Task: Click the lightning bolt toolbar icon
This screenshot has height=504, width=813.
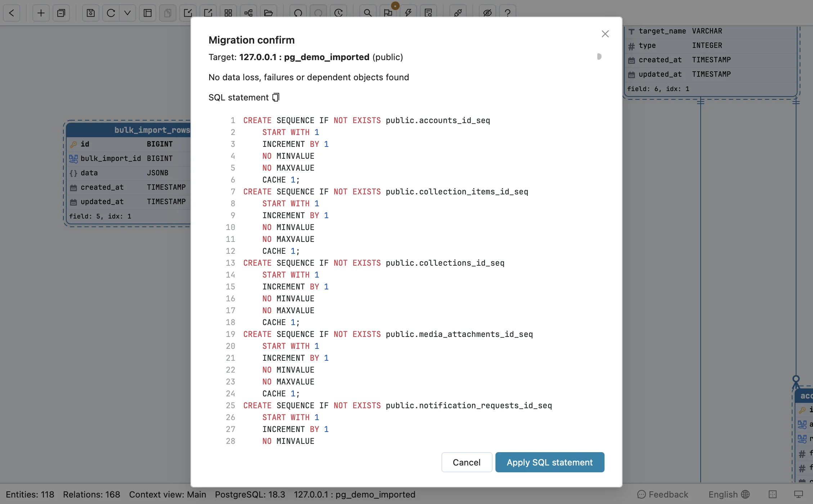Action: point(408,13)
